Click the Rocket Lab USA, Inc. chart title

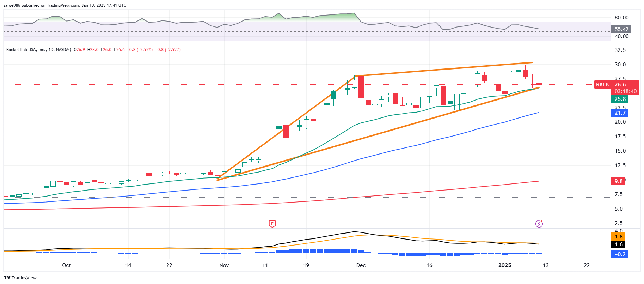point(26,50)
